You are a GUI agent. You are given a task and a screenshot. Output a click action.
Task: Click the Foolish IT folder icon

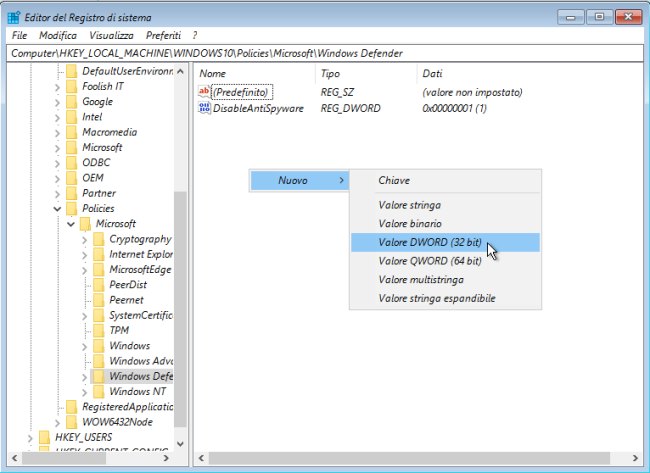pyautogui.click(x=71, y=86)
